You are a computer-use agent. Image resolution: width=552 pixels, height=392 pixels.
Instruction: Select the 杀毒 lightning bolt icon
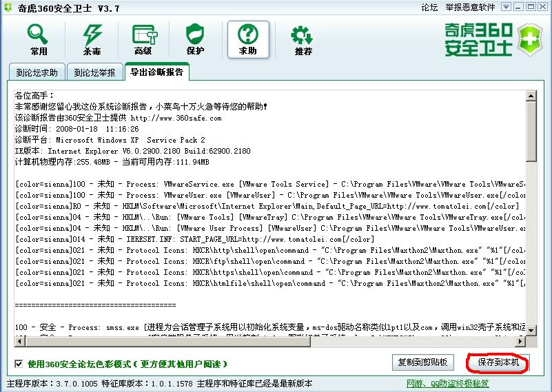(x=92, y=40)
